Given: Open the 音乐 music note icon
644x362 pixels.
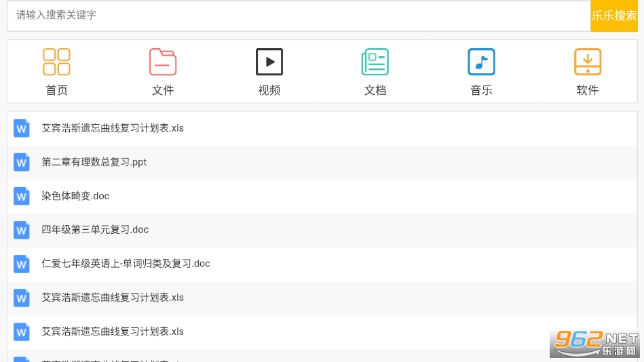Looking at the screenshot, I should point(481,62).
